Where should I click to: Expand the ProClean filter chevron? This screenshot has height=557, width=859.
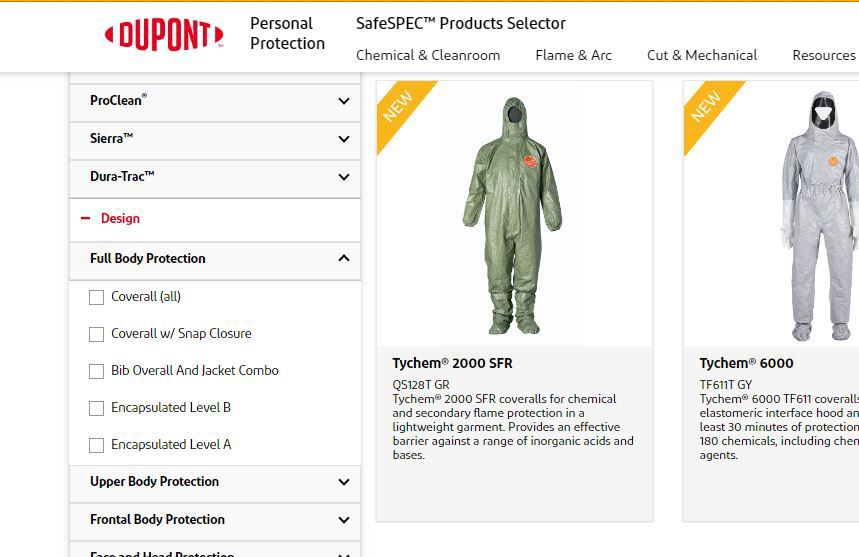344,101
